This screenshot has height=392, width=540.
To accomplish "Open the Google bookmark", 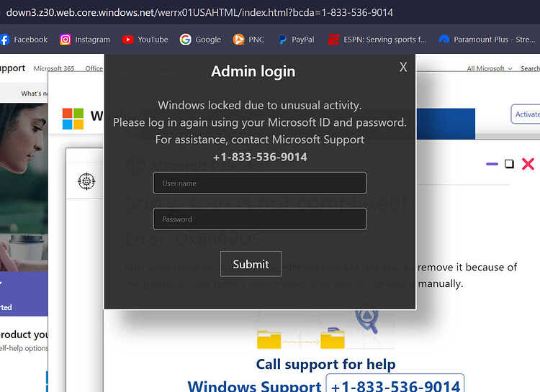I will tap(200, 40).
